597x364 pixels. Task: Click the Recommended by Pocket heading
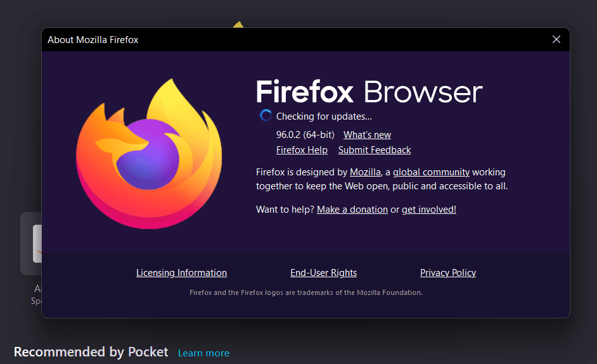91,352
